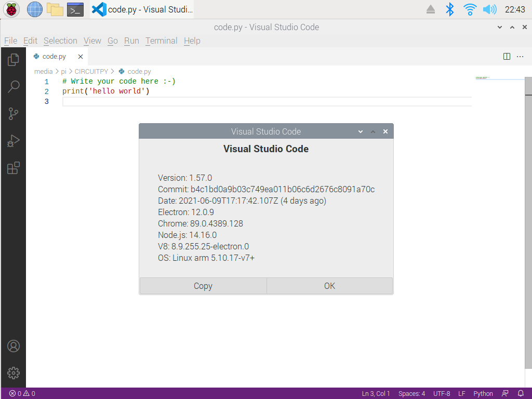Open the Extensions view
The width and height of the screenshot is (532, 399).
pyautogui.click(x=13, y=168)
